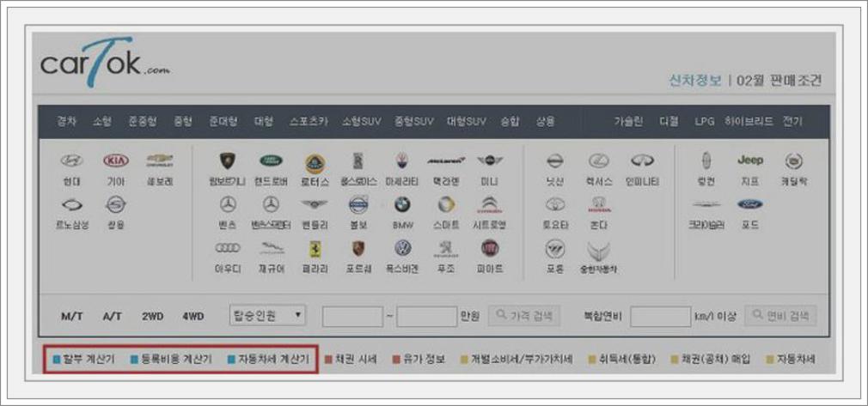
Task: Select the Land Rover (랜드로버) logo
Action: tap(272, 161)
